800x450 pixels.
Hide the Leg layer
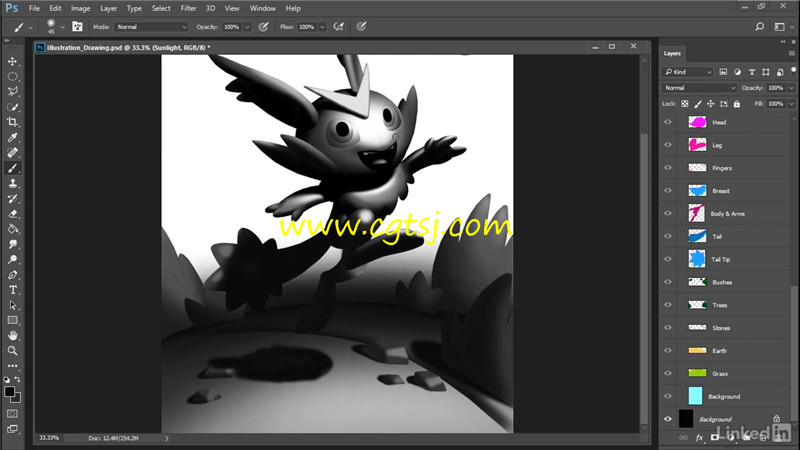(668, 145)
